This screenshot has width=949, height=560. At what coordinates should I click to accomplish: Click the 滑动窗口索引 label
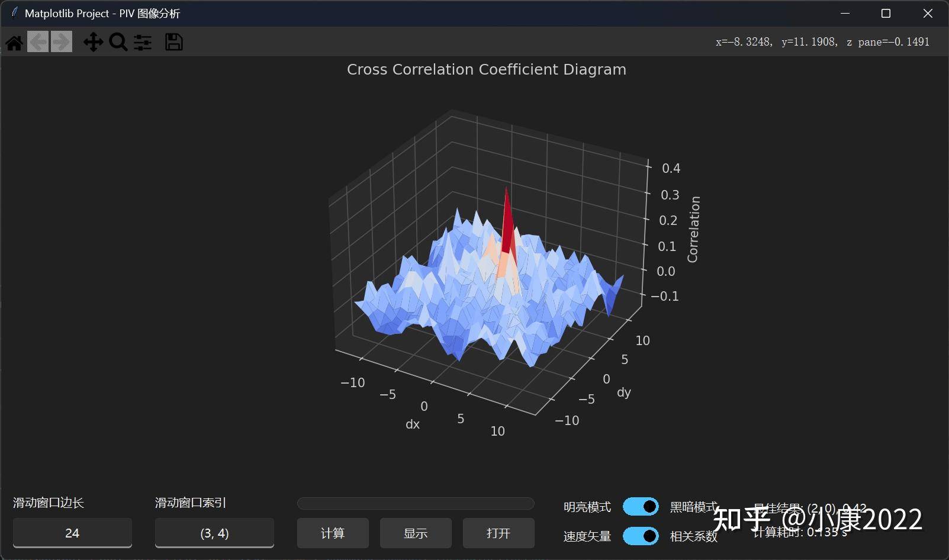(191, 503)
